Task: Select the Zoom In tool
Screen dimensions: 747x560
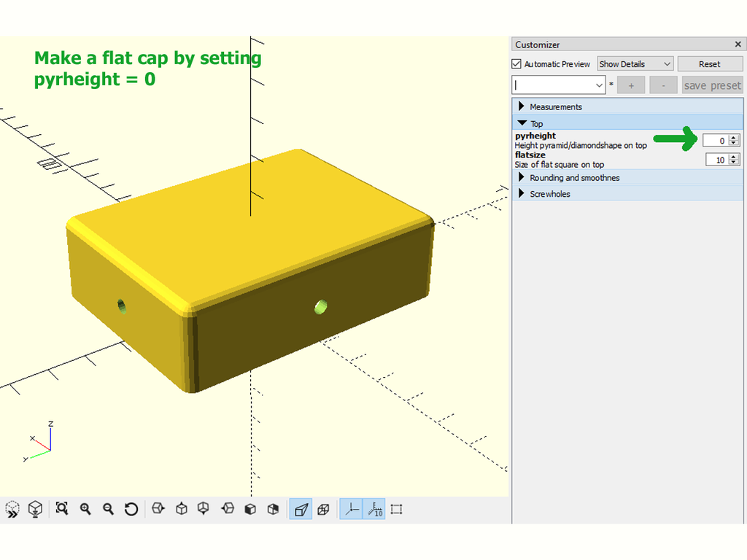Action: (x=85, y=509)
